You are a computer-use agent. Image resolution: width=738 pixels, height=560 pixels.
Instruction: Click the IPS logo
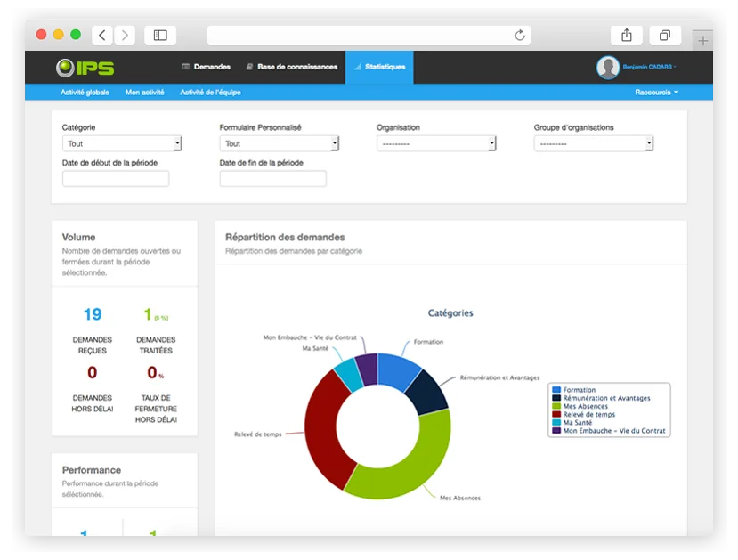(x=85, y=68)
